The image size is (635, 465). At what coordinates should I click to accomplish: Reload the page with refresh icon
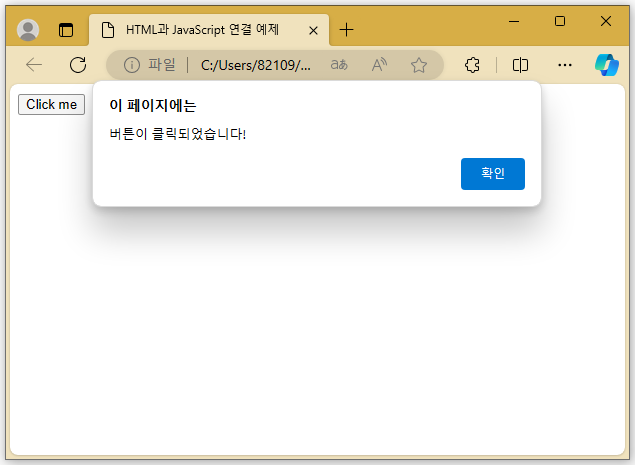coord(78,65)
